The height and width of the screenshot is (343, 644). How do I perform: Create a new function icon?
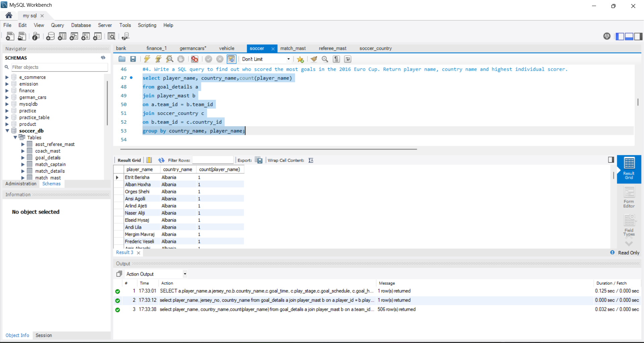(97, 36)
